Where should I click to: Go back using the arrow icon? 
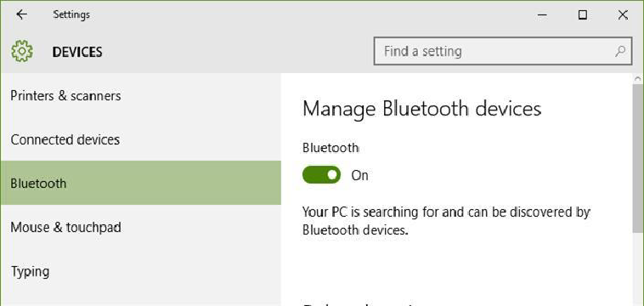[21, 14]
